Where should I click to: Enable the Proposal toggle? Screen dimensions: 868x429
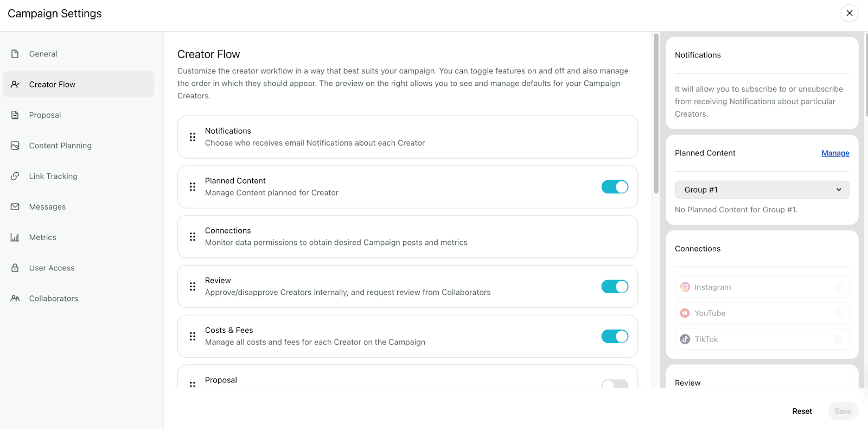click(x=614, y=384)
